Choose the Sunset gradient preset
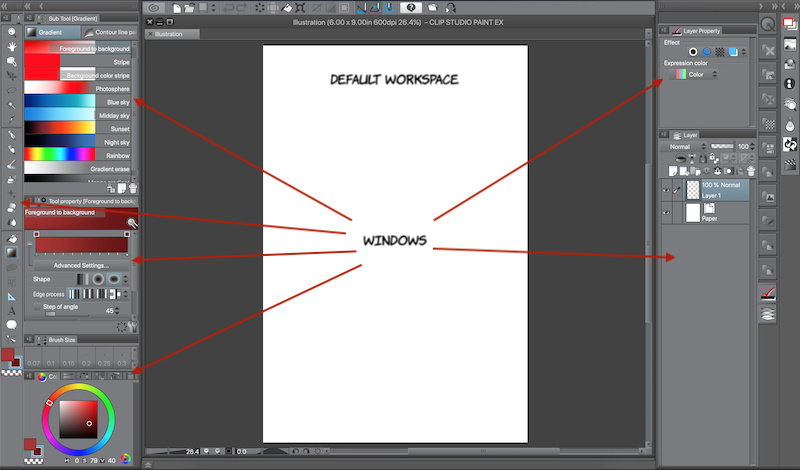Image resolution: width=800 pixels, height=470 pixels. point(78,129)
